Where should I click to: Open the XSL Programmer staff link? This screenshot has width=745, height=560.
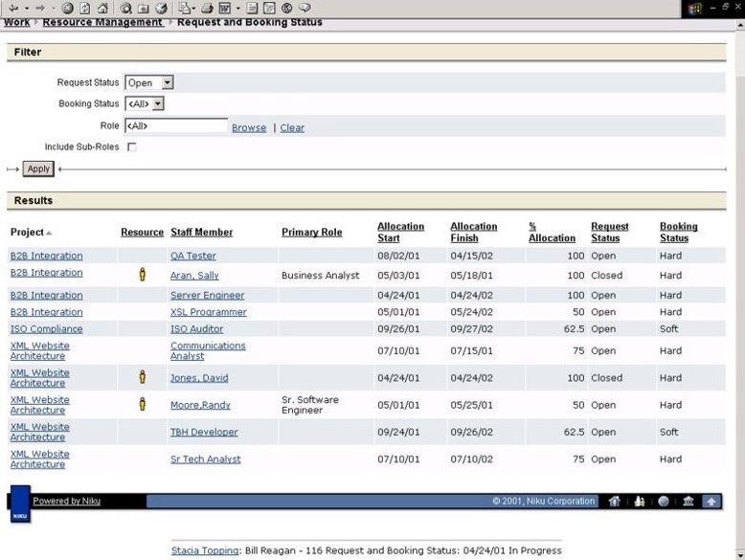(x=209, y=312)
